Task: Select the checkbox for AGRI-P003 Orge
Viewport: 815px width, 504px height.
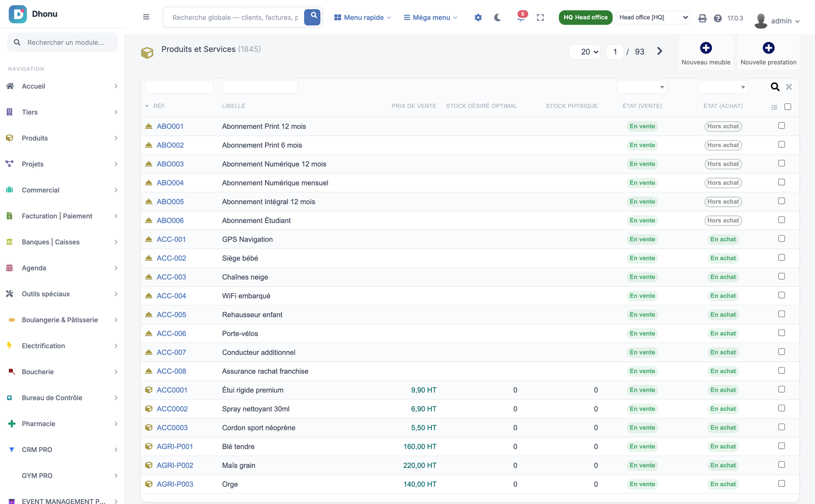Action: pos(781,483)
